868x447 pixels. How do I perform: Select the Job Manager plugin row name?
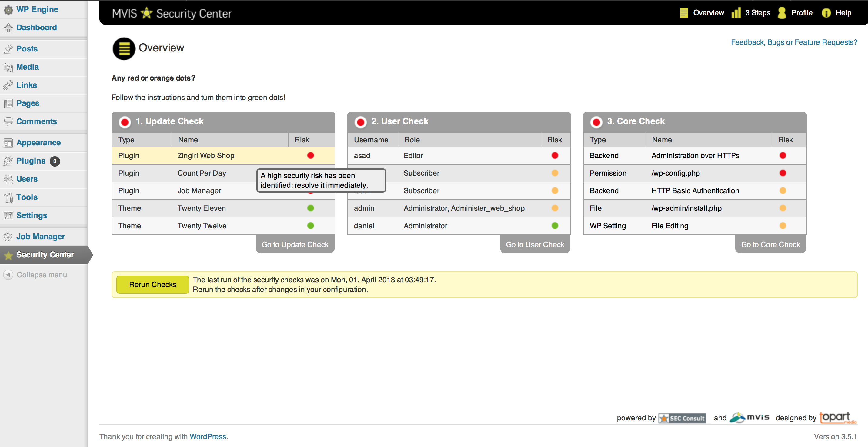pos(199,190)
